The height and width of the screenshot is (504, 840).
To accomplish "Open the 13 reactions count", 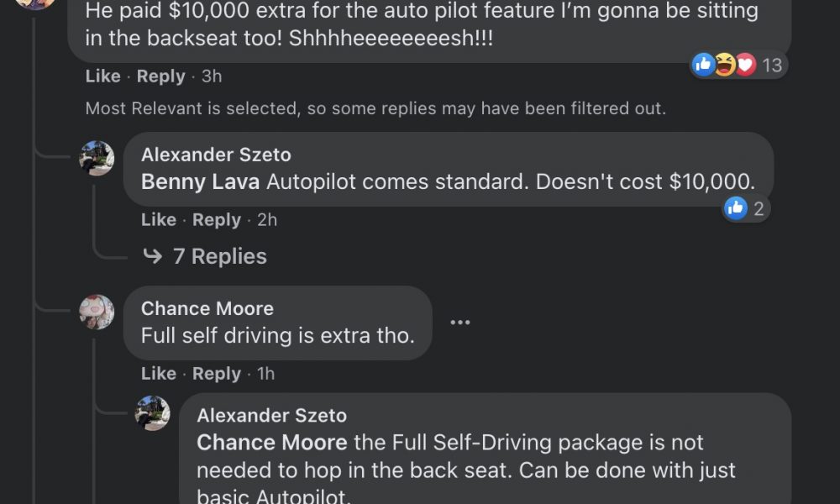I will click(772, 66).
